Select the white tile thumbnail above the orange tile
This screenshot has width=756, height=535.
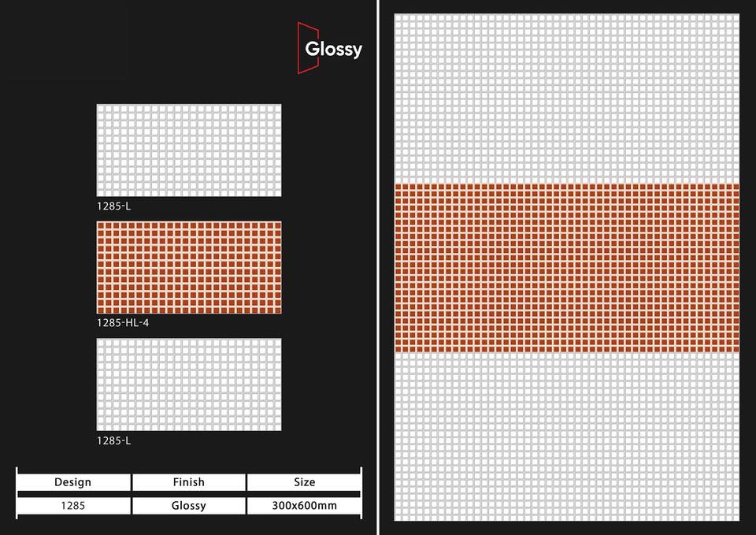(x=189, y=150)
